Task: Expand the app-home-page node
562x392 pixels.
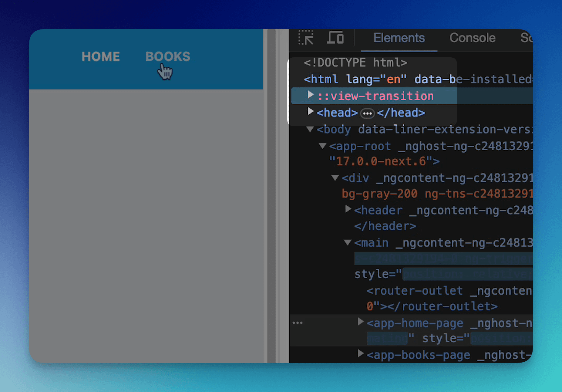Action: (361, 322)
